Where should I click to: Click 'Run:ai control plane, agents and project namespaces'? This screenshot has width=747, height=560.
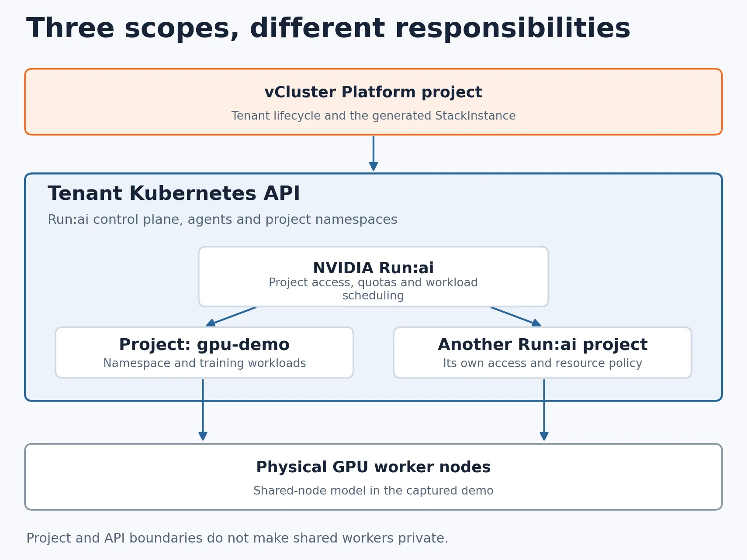[x=222, y=220]
